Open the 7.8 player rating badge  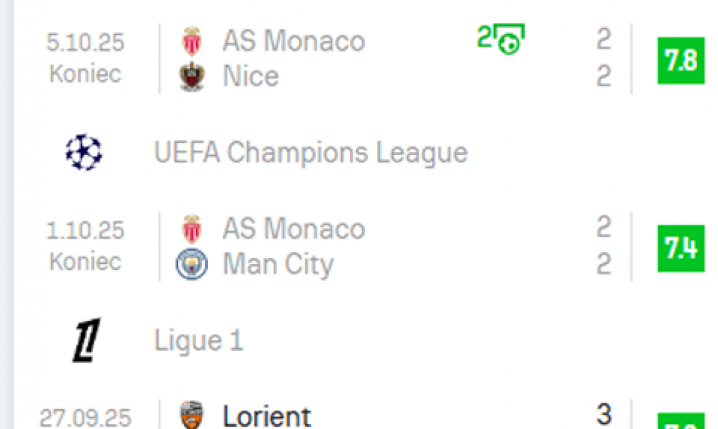click(680, 59)
